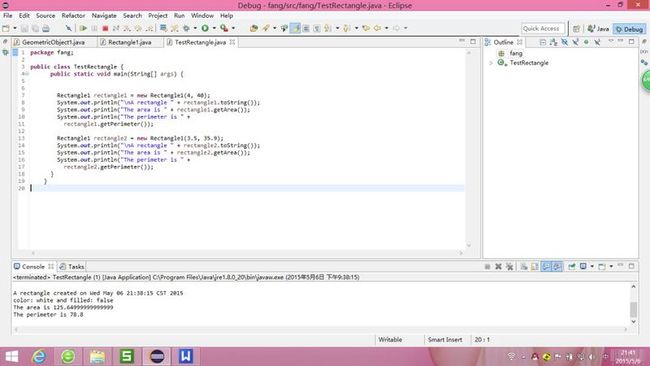Viewport: 650px width, 366px height.
Task: Toggle Hide Local Types in Outline
Action: click(597, 42)
